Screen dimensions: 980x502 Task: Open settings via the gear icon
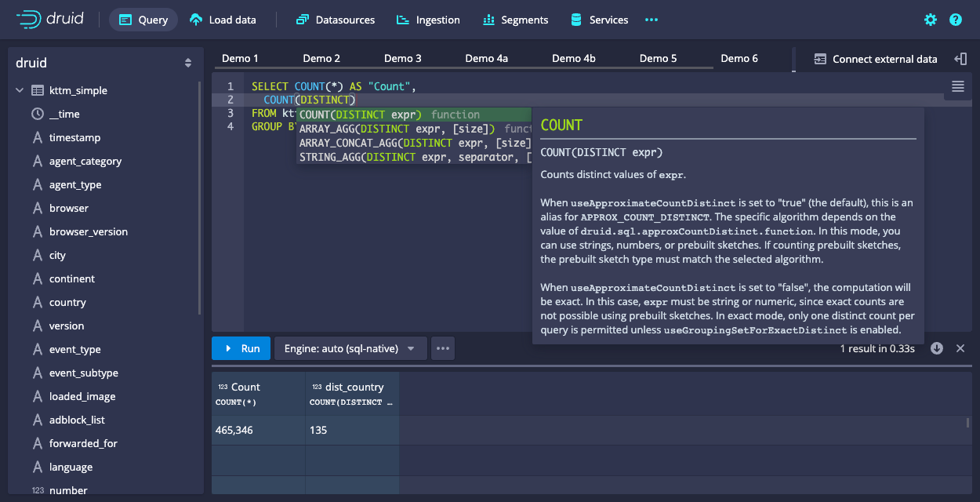pyautogui.click(x=931, y=20)
